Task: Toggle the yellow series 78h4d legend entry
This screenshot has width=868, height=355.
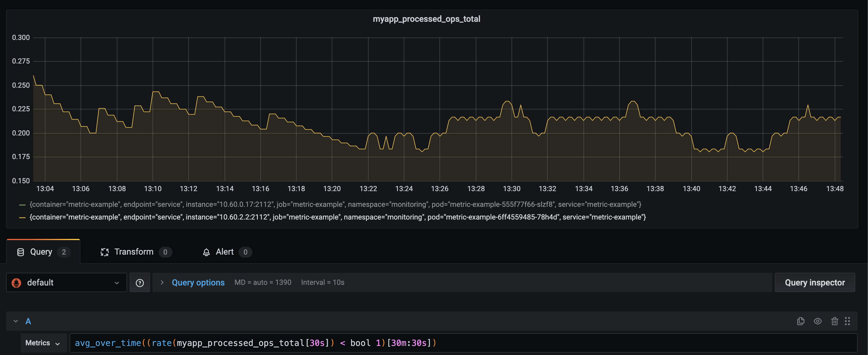Action: [x=332, y=217]
